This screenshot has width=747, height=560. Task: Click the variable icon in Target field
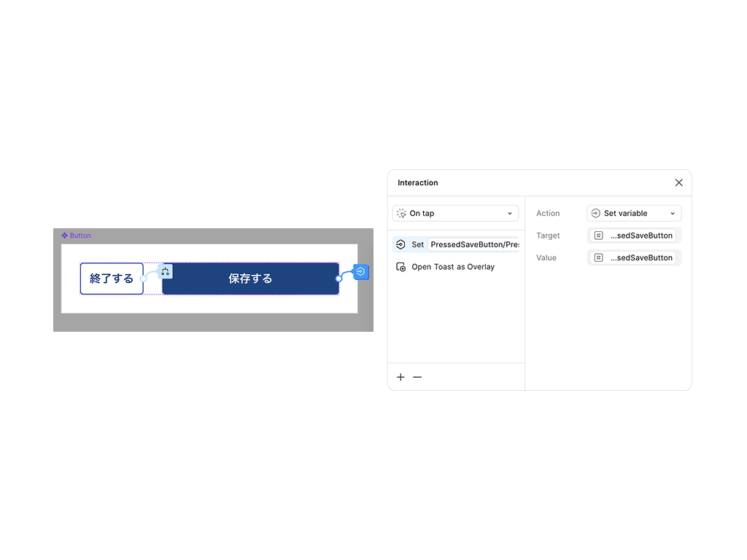pos(599,236)
